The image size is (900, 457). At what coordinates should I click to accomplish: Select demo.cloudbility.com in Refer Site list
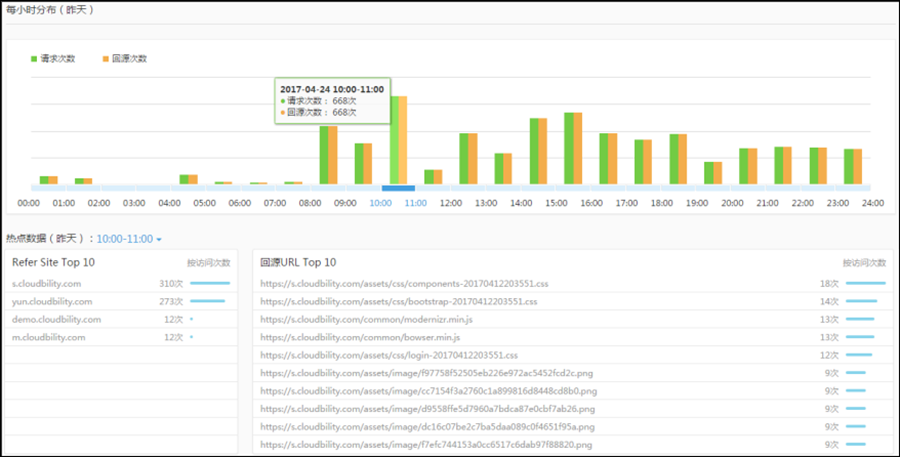[x=56, y=319]
